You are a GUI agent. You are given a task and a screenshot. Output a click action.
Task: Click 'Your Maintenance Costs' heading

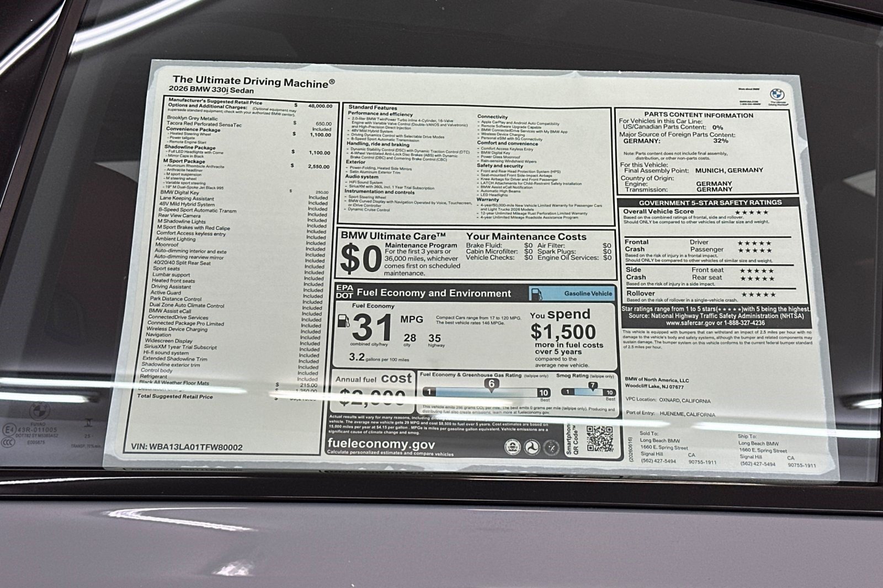pyautogui.click(x=526, y=237)
